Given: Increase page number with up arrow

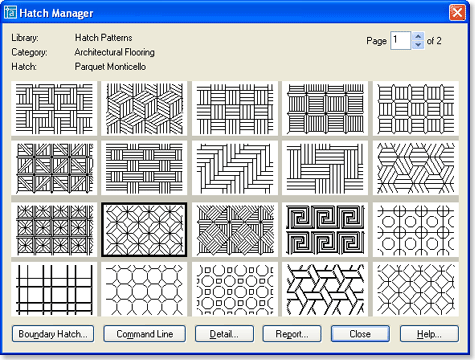Looking at the screenshot, I should (x=418, y=36).
